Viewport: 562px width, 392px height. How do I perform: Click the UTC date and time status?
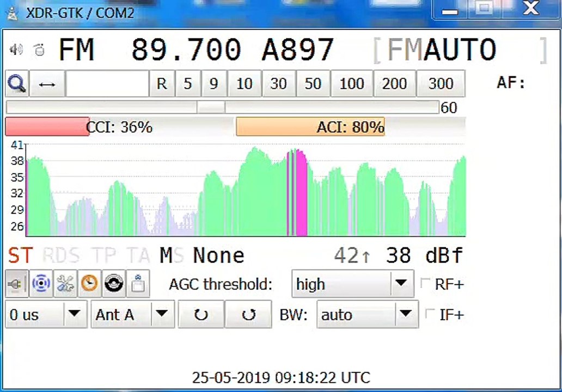[x=281, y=377]
